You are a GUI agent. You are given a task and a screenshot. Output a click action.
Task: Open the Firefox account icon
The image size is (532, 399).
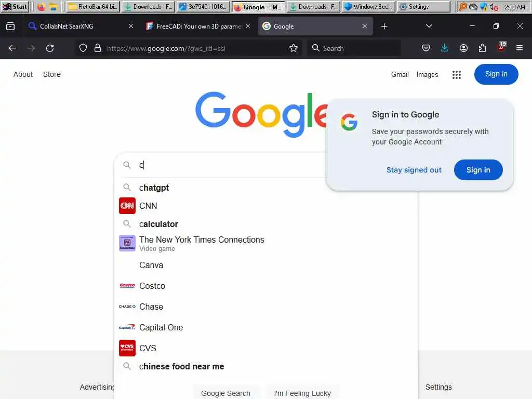pyautogui.click(x=463, y=48)
